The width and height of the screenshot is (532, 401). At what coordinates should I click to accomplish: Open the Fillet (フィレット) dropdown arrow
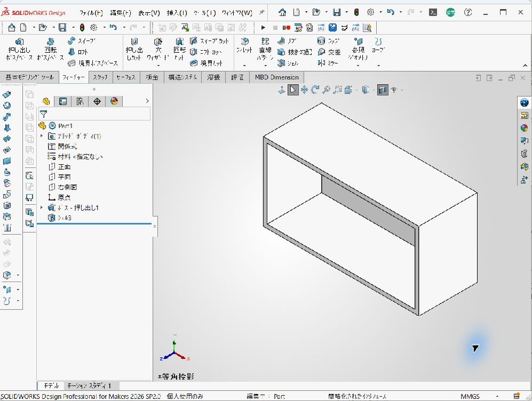coord(244,65)
